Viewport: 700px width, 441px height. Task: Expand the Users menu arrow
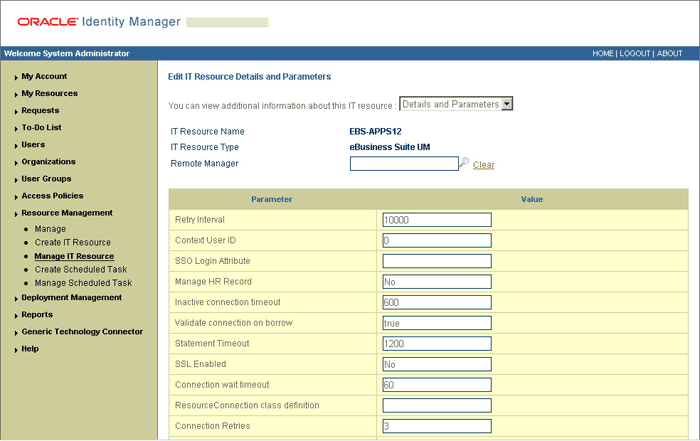[16, 146]
